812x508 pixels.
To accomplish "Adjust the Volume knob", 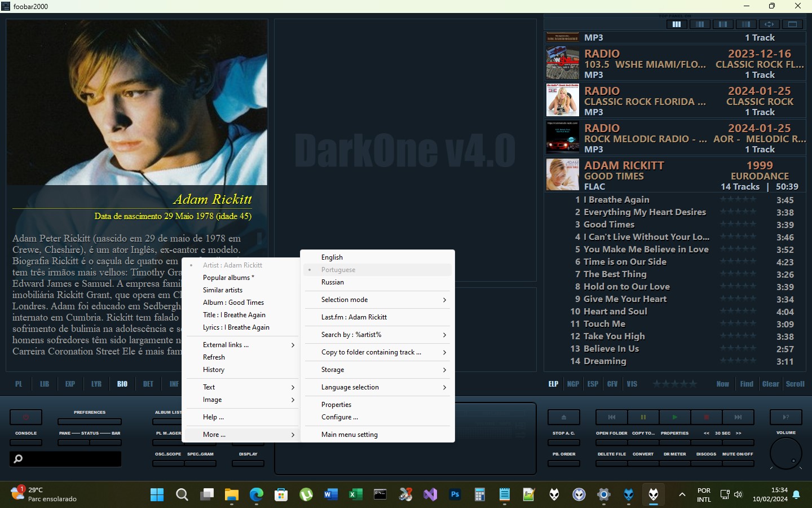I will pos(786,453).
